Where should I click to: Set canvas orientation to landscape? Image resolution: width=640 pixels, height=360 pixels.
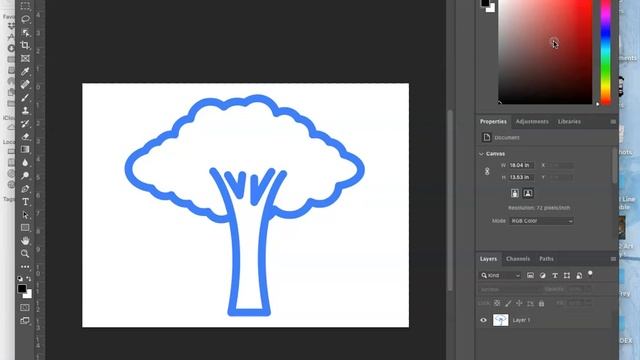[528, 193]
